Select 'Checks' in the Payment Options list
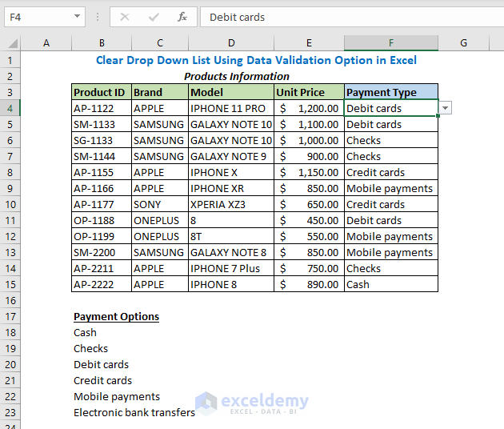Image resolution: width=504 pixels, height=429 pixels. pyautogui.click(x=90, y=349)
